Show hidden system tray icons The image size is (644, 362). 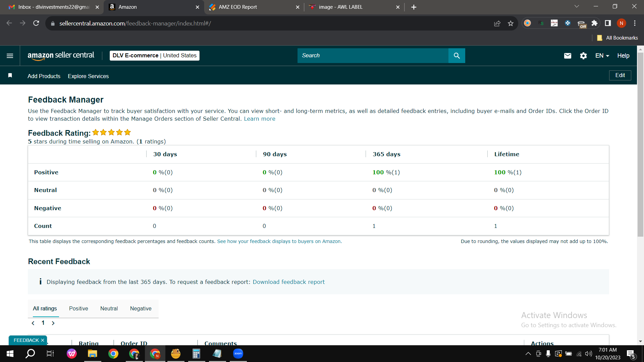point(528,354)
